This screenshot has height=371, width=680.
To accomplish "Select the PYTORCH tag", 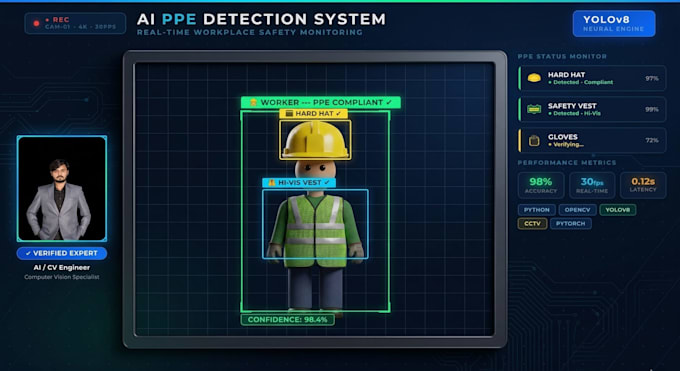I will click(x=570, y=224).
